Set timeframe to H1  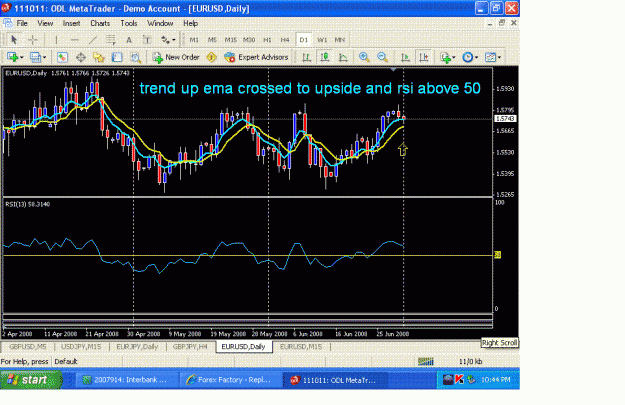point(267,39)
